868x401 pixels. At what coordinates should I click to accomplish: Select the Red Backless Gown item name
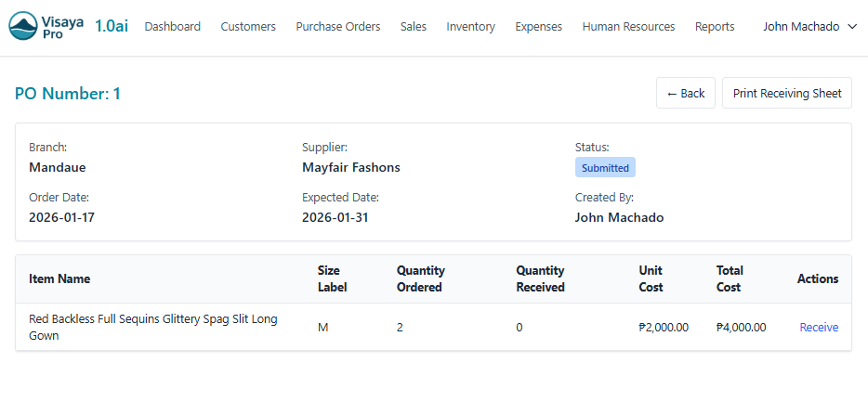pos(153,328)
